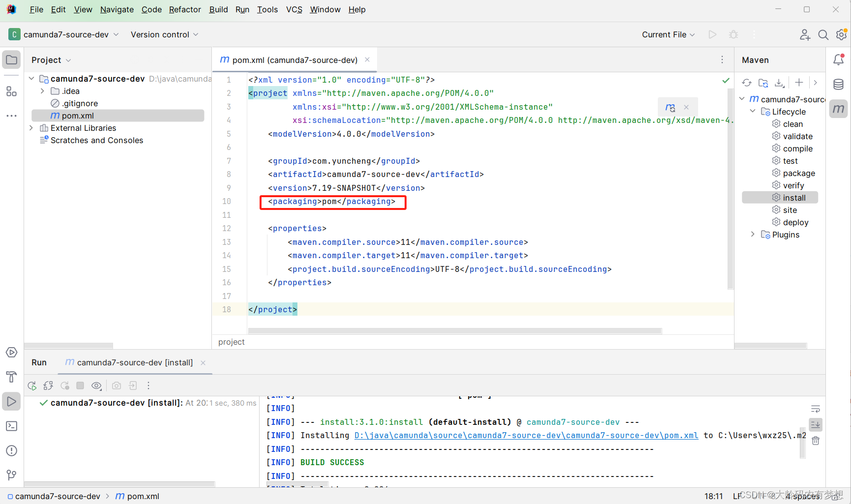Expand the Plugins node in Maven
Screen dimensions: 851x504
[753, 235]
